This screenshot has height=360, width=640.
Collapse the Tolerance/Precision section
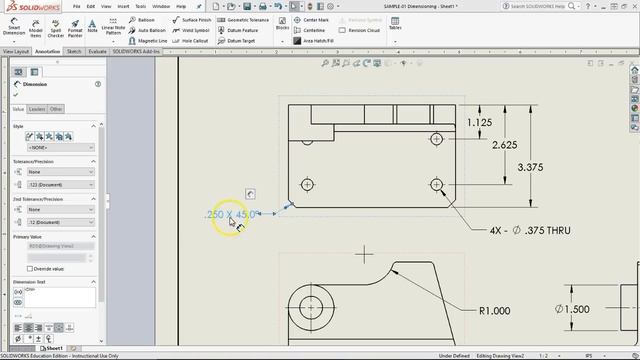93,162
